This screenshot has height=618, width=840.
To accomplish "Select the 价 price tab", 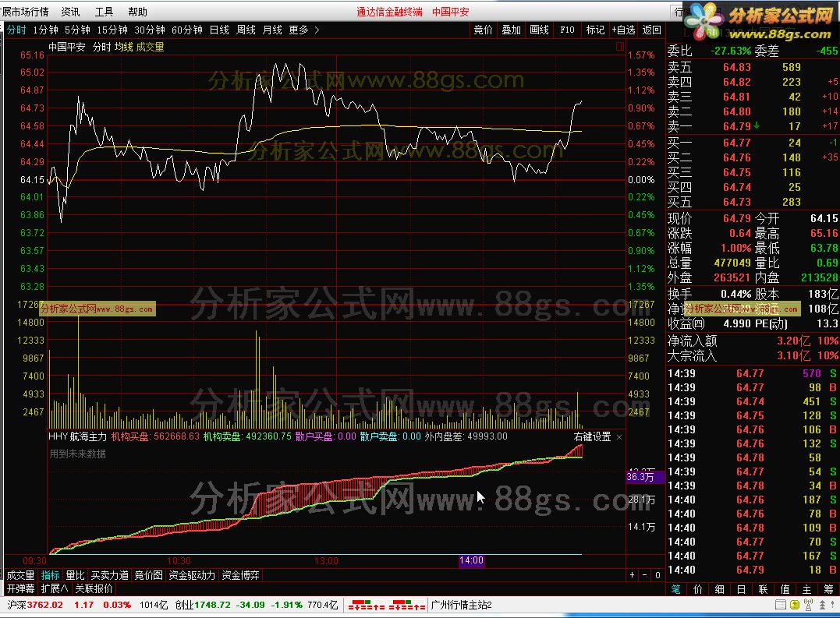I will pos(697,589).
